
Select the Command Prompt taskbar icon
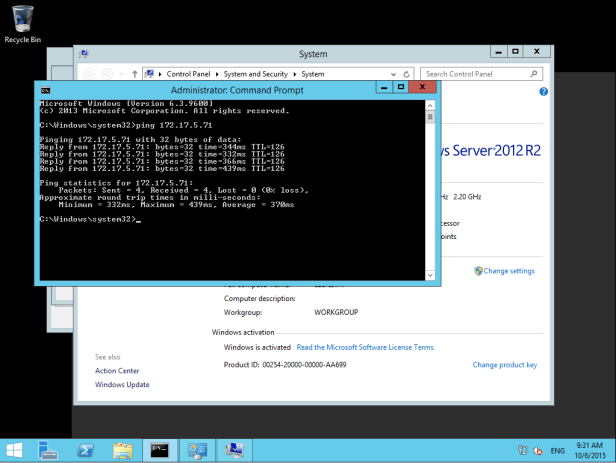[x=159, y=450]
